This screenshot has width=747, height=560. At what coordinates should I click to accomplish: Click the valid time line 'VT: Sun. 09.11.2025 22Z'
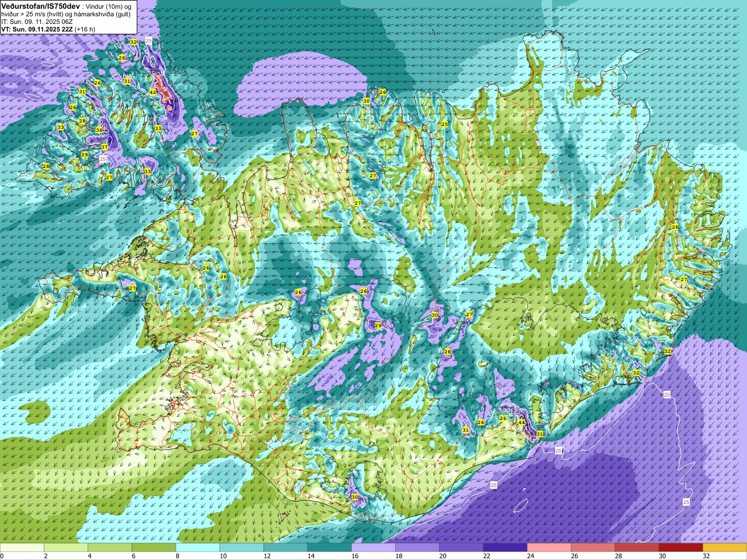[37, 29]
